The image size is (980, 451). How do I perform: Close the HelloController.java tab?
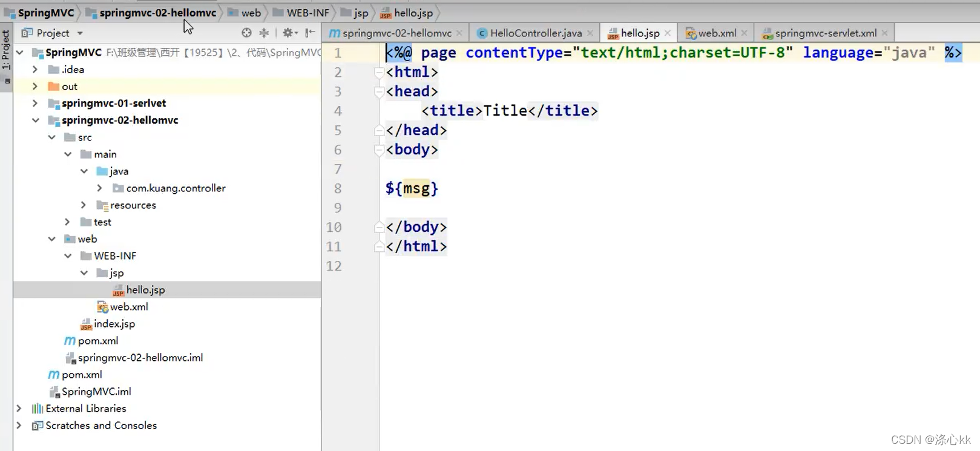(x=590, y=33)
